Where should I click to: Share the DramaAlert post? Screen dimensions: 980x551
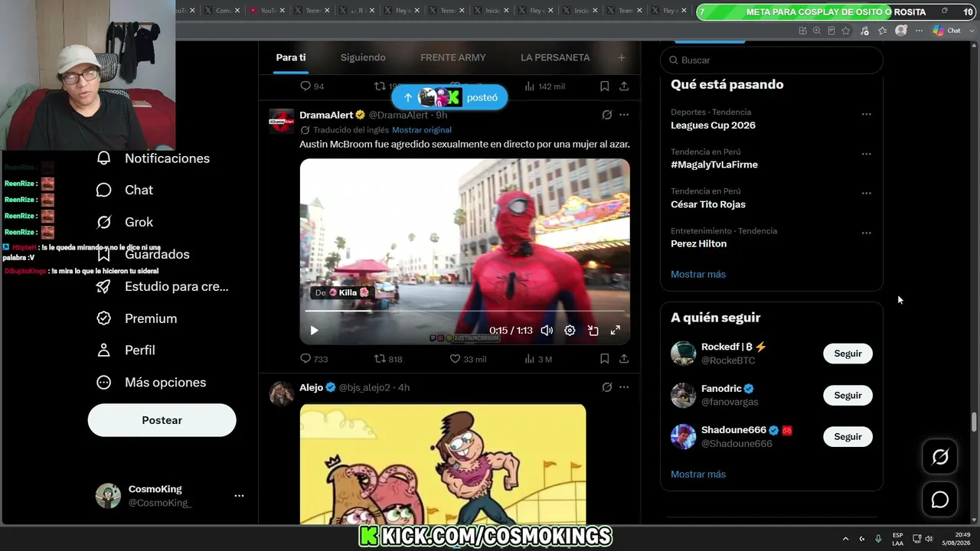tap(624, 359)
